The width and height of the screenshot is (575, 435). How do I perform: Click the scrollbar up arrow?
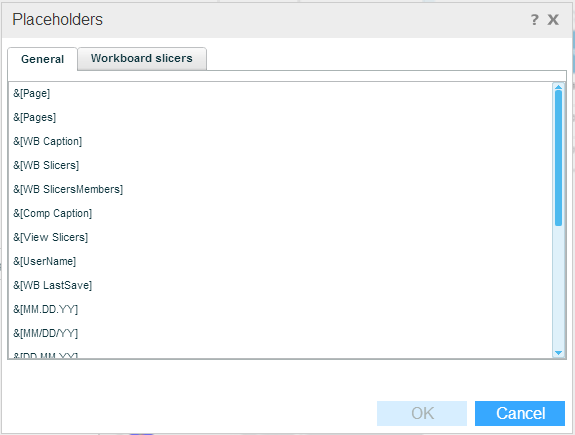(x=558, y=87)
